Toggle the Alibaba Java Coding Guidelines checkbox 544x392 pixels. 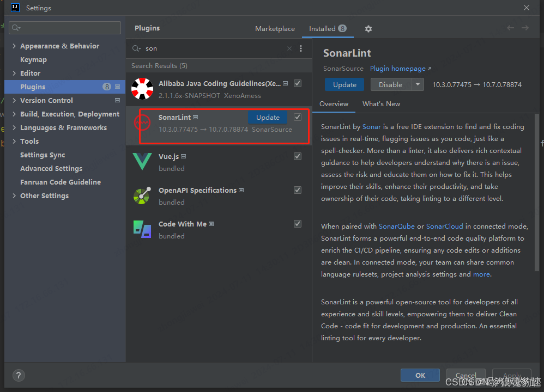point(297,83)
